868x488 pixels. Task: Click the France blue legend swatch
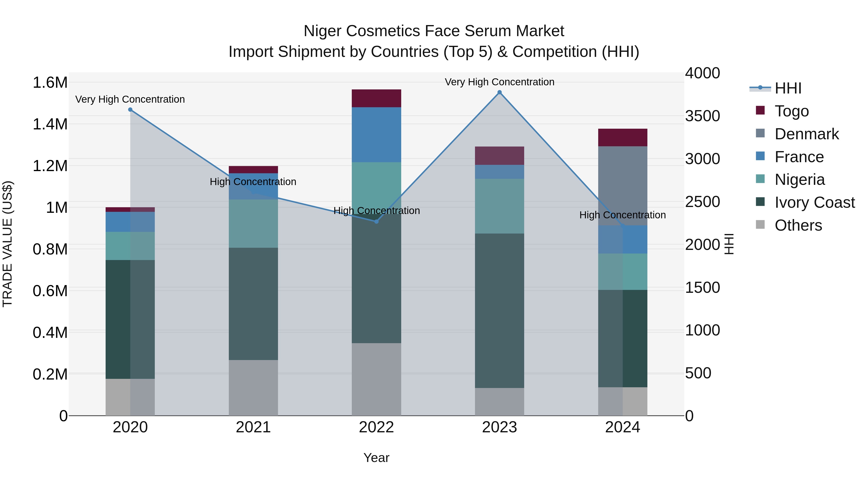(x=760, y=156)
